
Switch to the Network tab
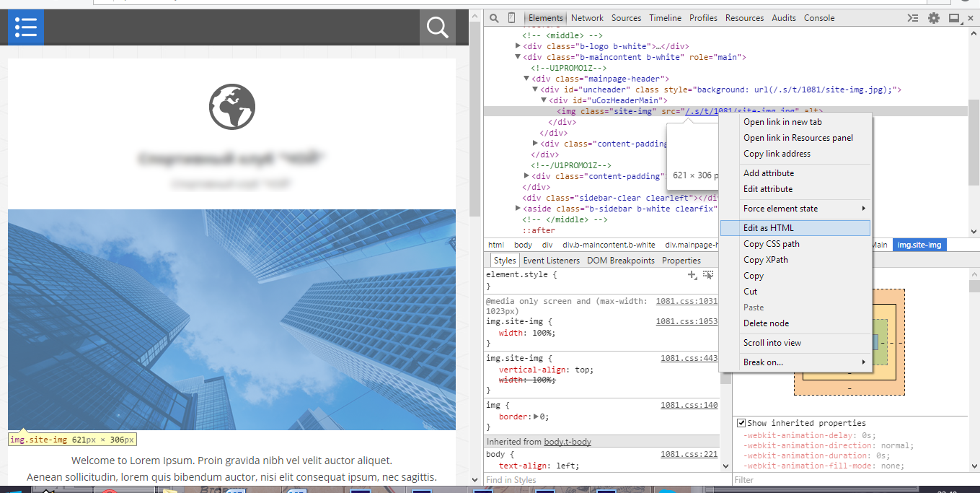[x=587, y=18]
